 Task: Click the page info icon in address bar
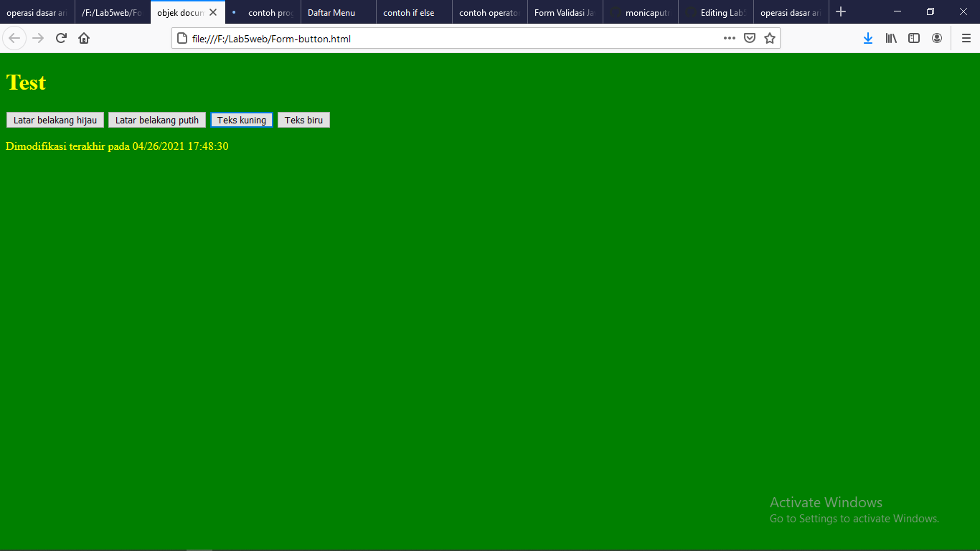[x=182, y=39]
